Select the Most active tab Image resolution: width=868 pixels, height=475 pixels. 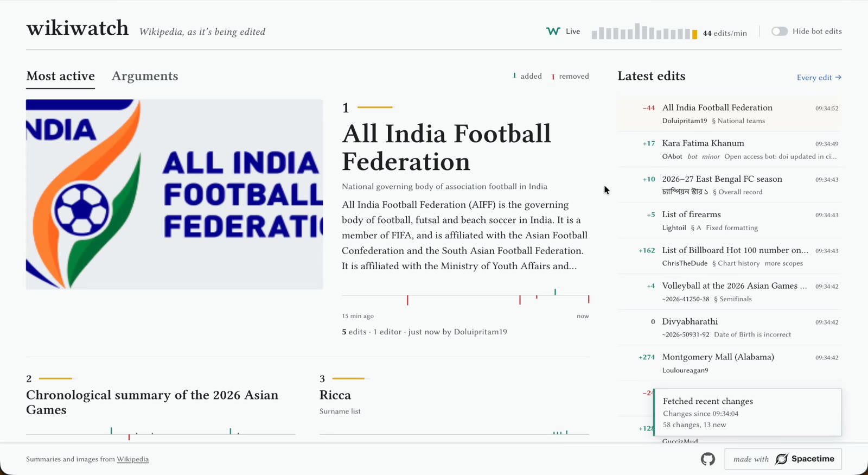pos(60,76)
